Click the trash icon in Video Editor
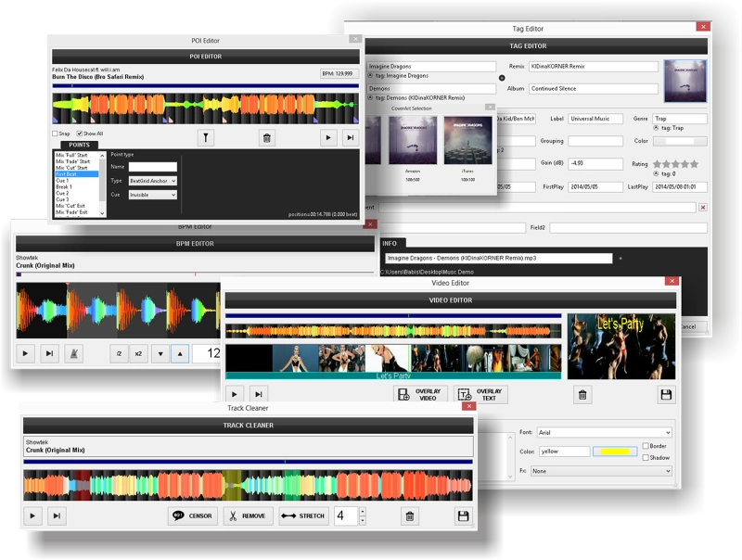This screenshot has width=742, height=560. click(x=582, y=394)
